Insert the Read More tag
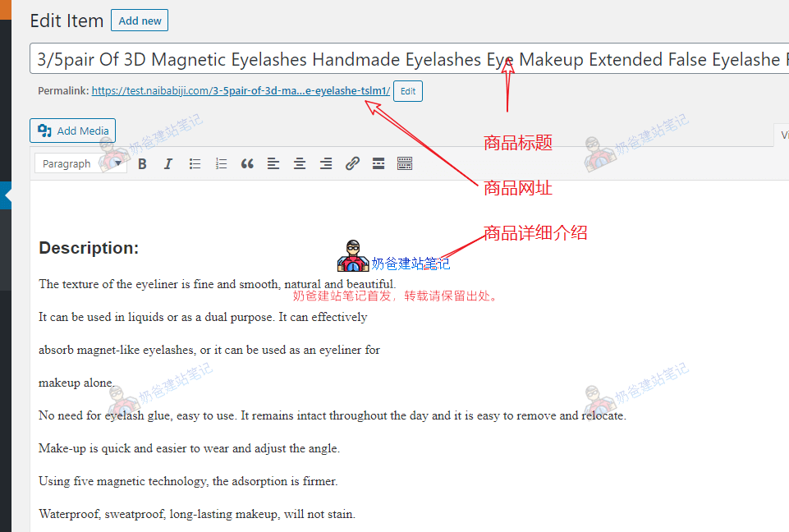Screen dimensions: 789x532 click(378, 164)
